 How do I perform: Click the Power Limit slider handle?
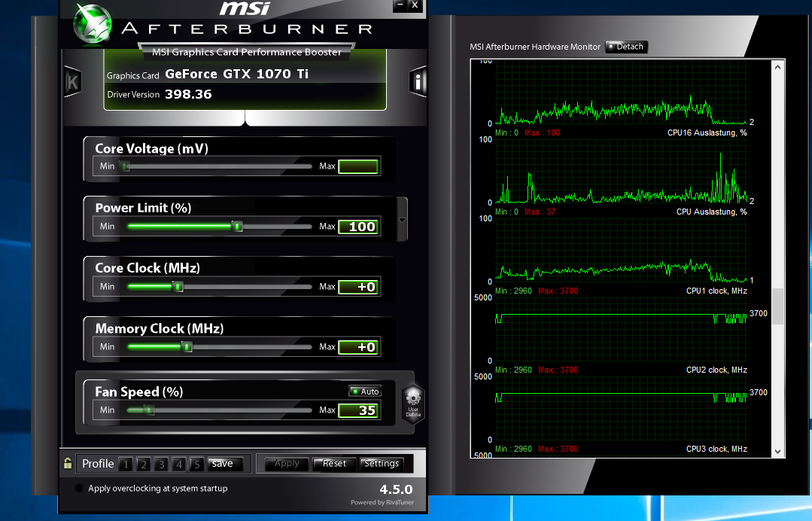click(237, 227)
